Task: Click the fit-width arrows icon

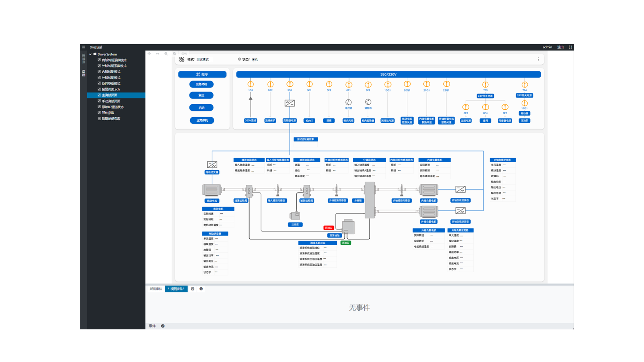Action: point(158,54)
